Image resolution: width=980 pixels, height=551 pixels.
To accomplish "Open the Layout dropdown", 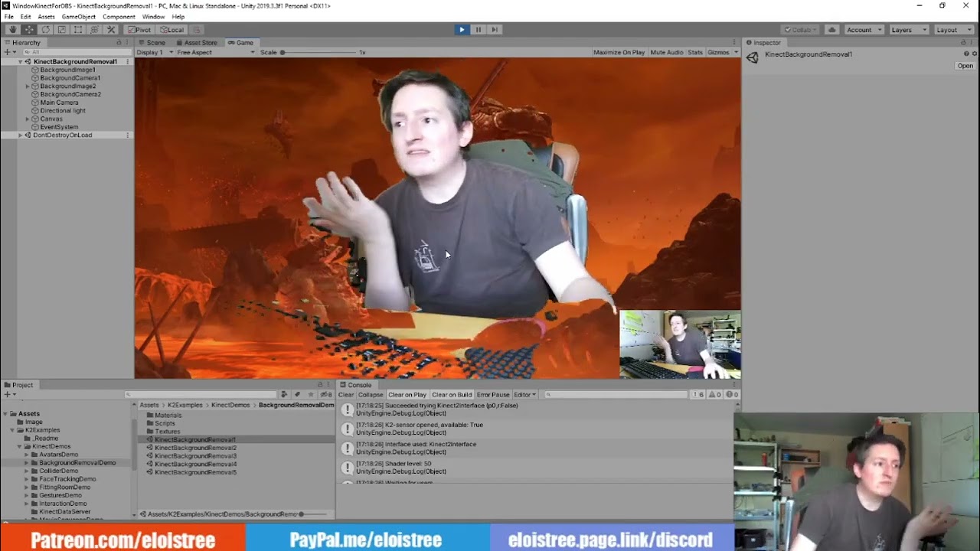I will tap(952, 30).
